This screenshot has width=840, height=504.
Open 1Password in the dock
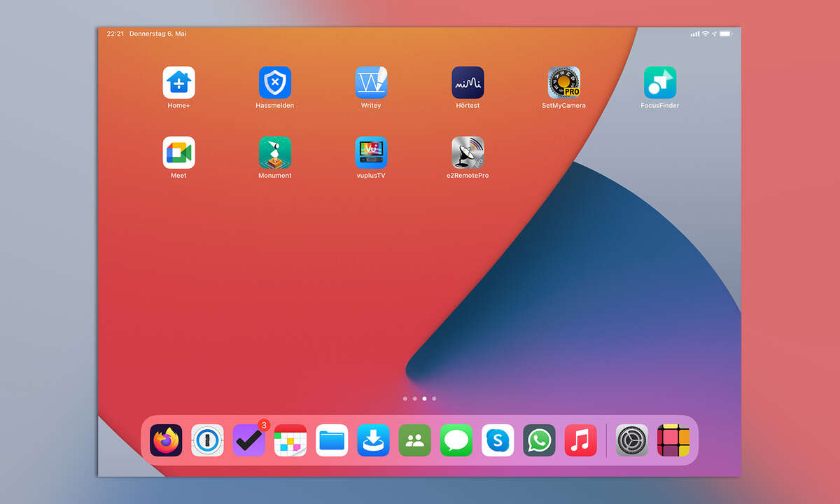tap(207, 440)
